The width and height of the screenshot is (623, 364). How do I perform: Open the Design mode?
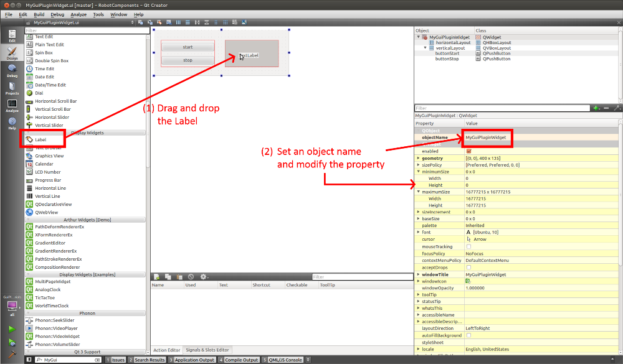[12, 53]
